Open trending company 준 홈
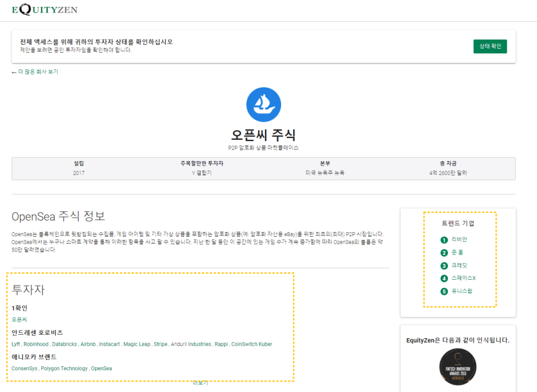This screenshot has height=392, width=537. click(x=457, y=252)
